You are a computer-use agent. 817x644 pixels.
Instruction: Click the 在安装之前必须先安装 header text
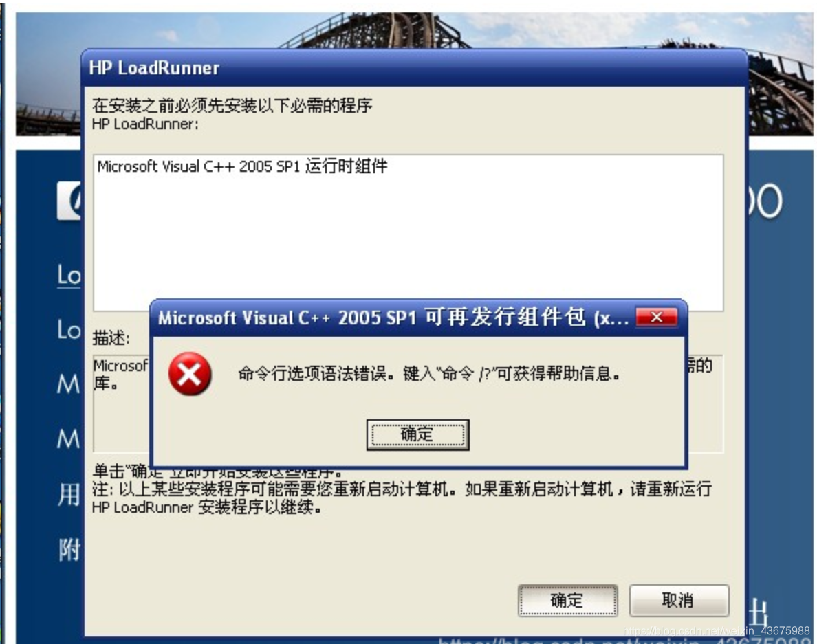pyautogui.click(x=232, y=106)
